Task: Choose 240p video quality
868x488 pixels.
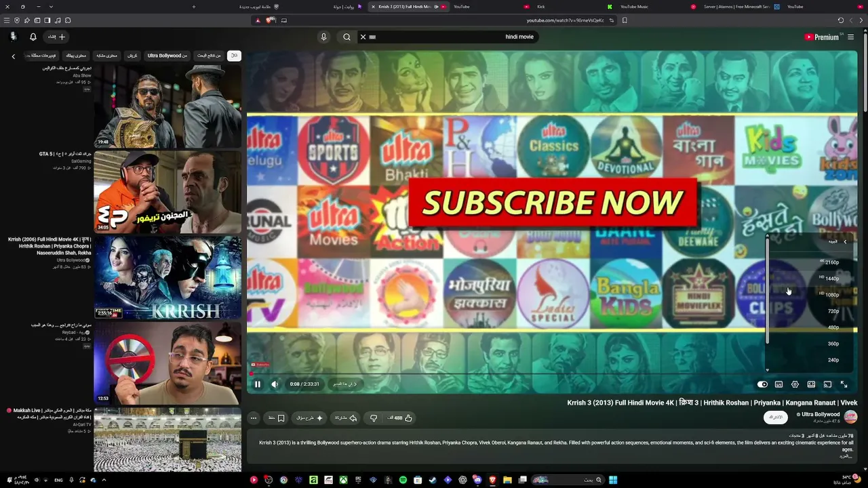Action: pos(810,360)
